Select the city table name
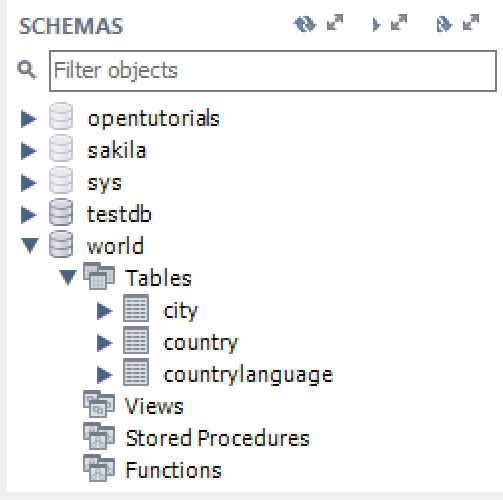Screen dimensions: 503x500 [181, 311]
